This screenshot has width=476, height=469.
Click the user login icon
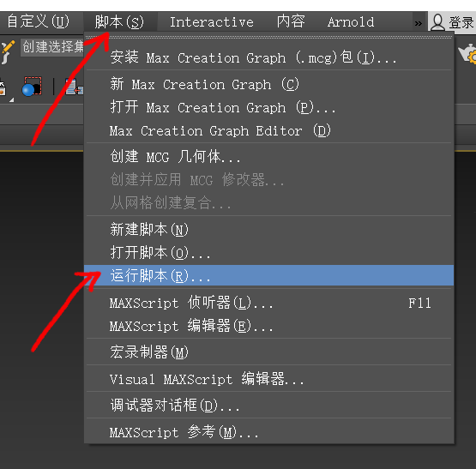437,22
